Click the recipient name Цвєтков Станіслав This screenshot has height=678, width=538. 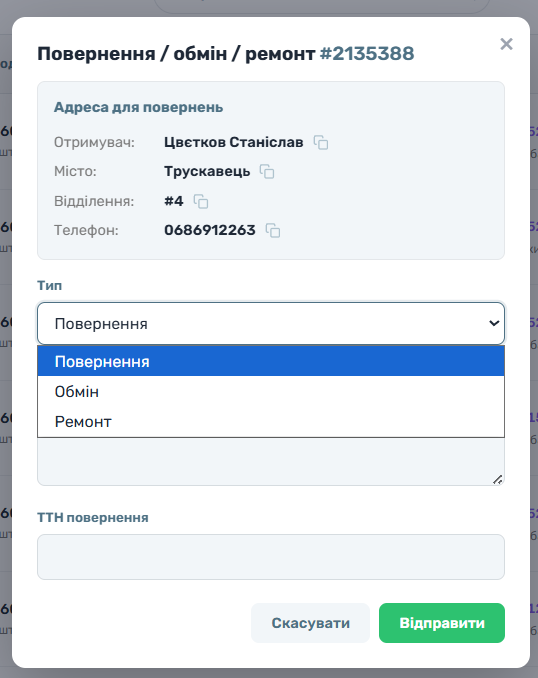point(234,142)
